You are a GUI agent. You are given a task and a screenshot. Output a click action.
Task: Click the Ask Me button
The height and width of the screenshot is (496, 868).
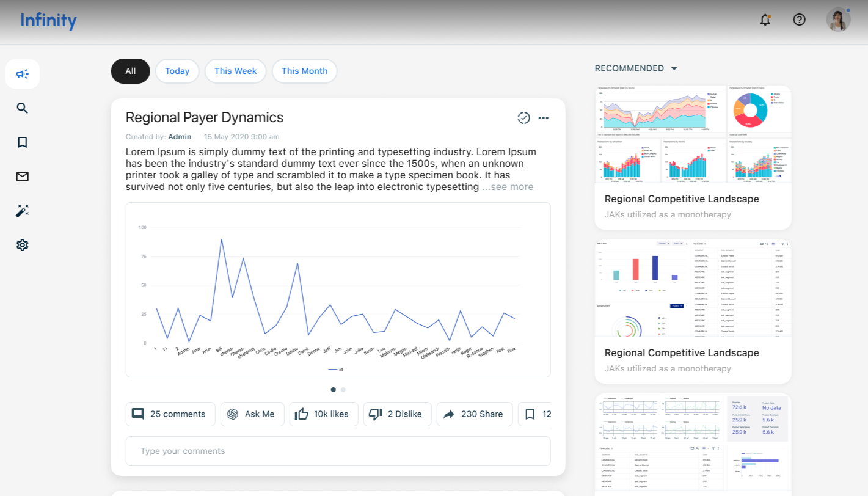[252, 414]
